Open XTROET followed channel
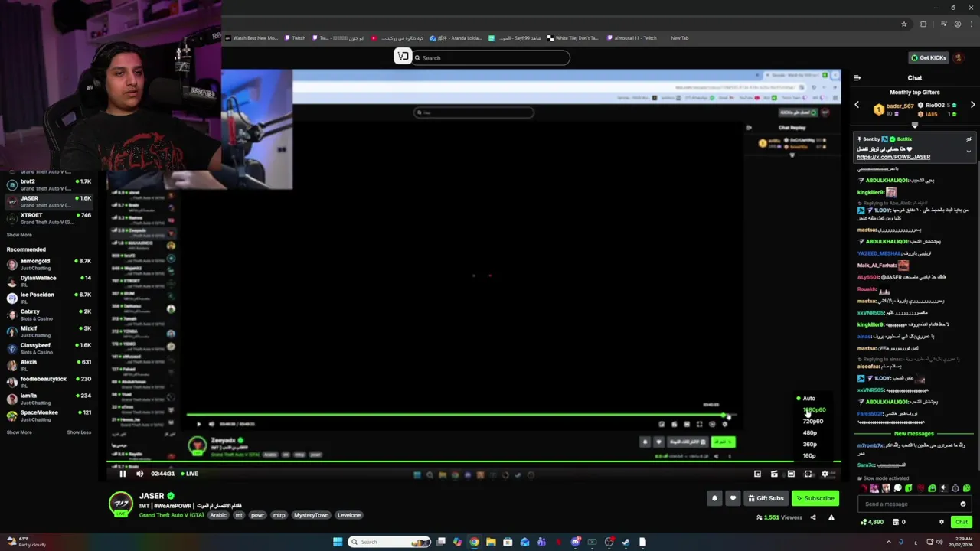The image size is (980, 551). tap(49, 218)
